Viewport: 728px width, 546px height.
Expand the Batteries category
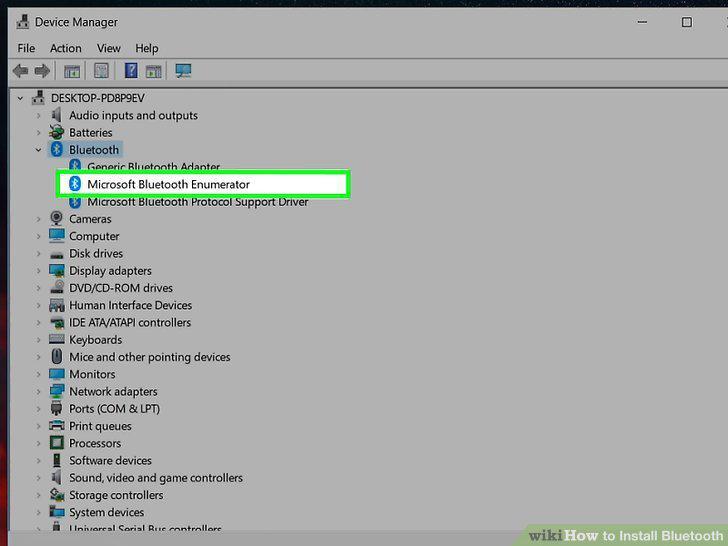tap(39, 133)
